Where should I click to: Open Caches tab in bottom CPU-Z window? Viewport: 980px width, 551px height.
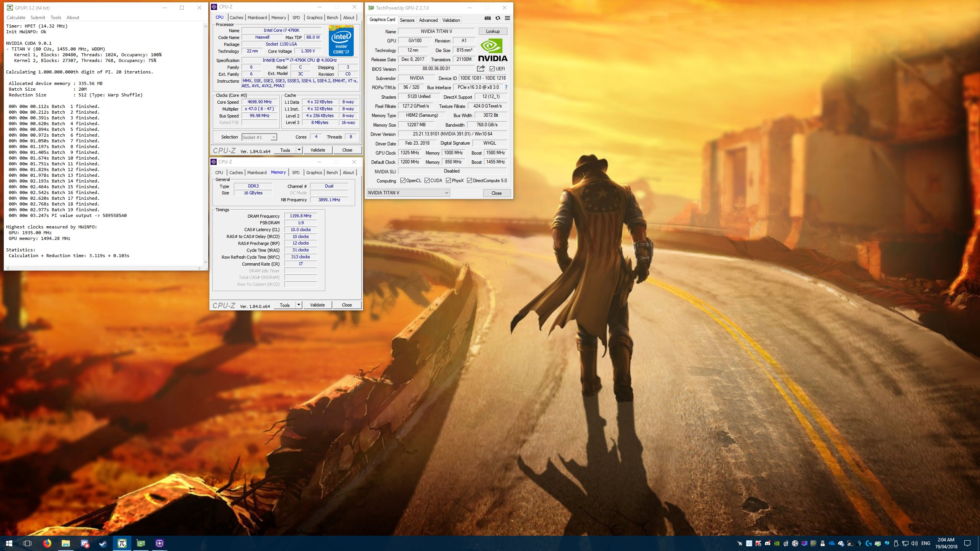tap(236, 173)
